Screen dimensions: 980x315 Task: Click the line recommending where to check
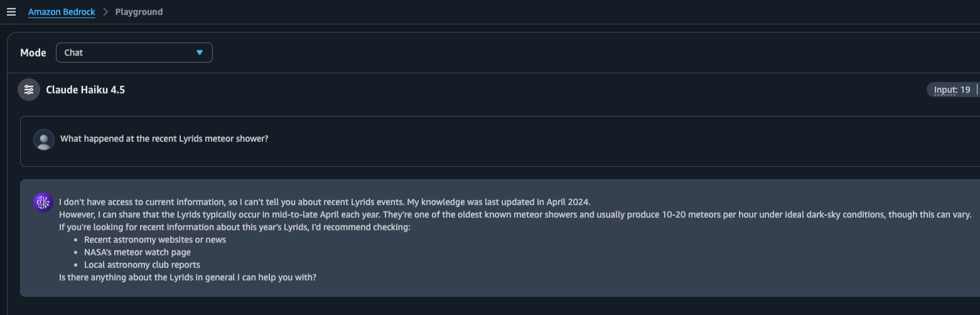pyautogui.click(x=235, y=227)
